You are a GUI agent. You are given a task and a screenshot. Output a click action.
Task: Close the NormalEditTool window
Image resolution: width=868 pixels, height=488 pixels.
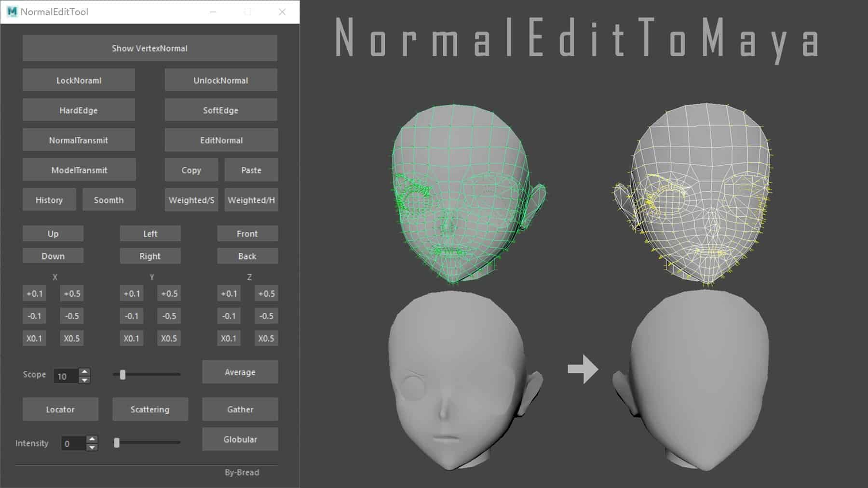pos(282,12)
